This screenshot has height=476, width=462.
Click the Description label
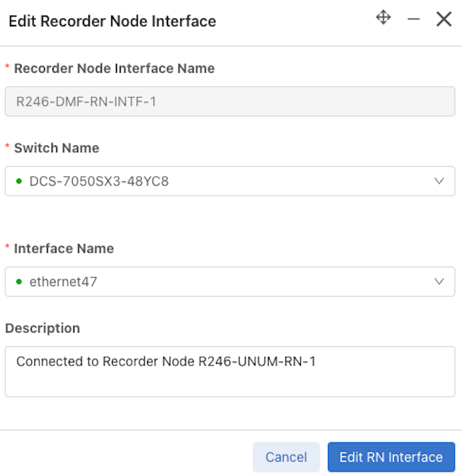point(43,328)
